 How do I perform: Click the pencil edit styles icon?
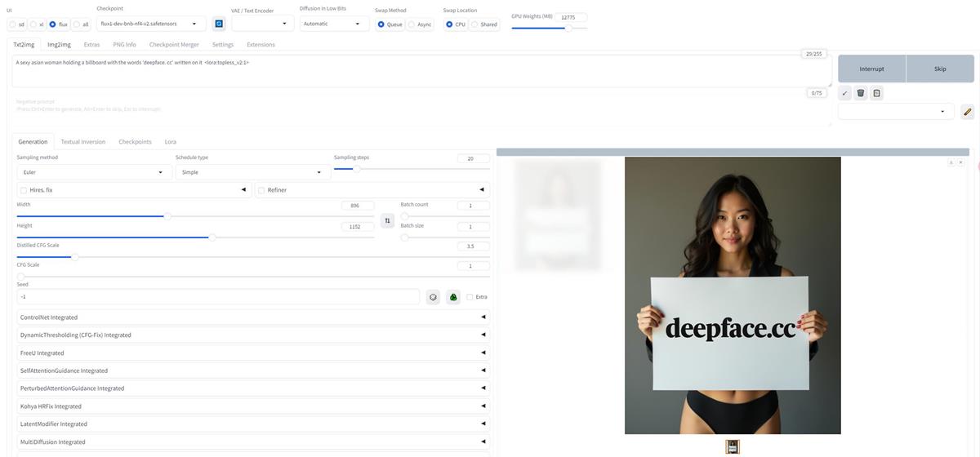point(968,112)
